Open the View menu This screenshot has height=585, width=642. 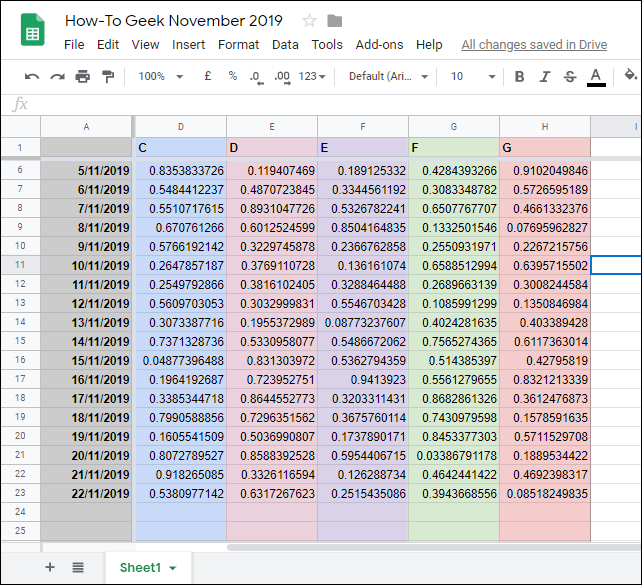[145, 45]
